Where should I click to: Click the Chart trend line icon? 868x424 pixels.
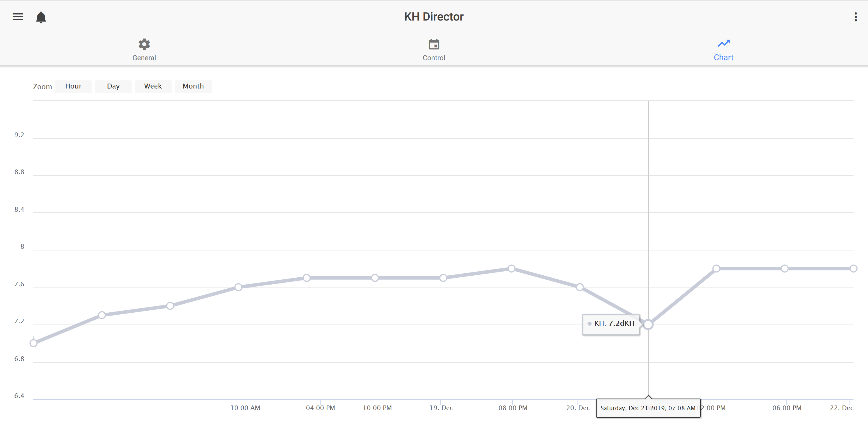click(723, 43)
